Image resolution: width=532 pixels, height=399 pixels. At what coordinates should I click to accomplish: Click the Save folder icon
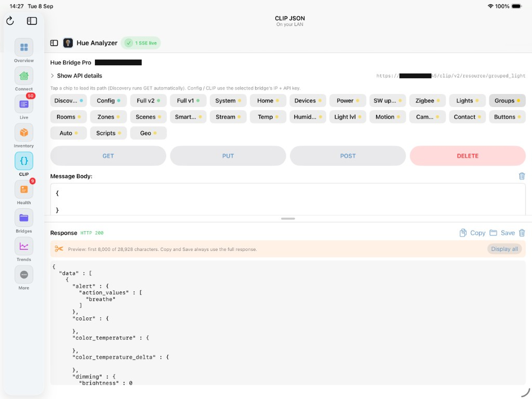click(x=493, y=233)
